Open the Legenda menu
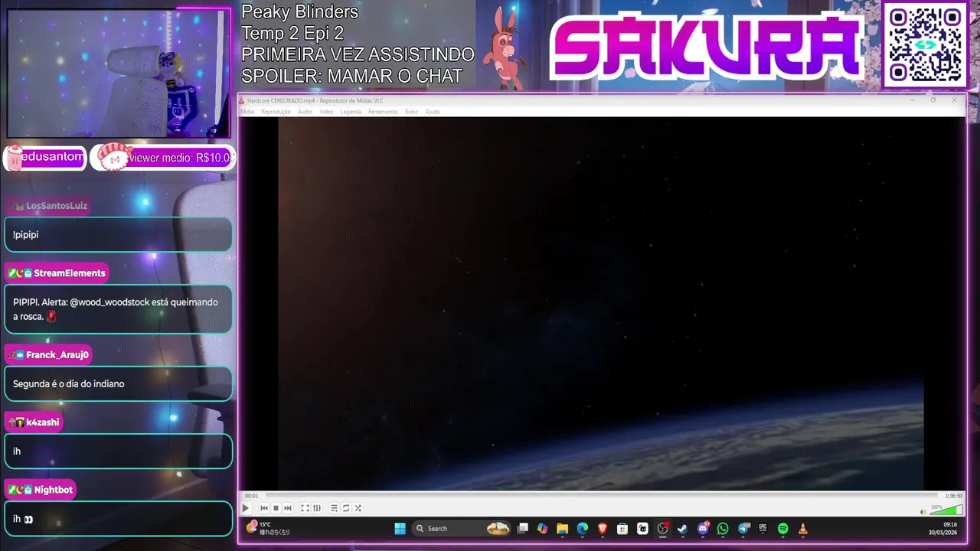The height and width of the screenshot is (551, 980). tap(351, 112)
